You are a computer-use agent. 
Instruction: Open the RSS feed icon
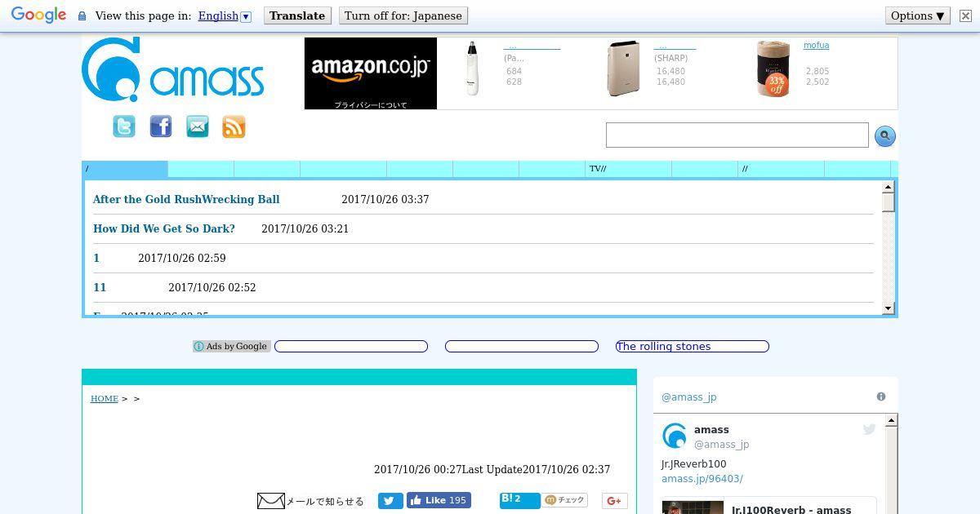pos(234,126)
